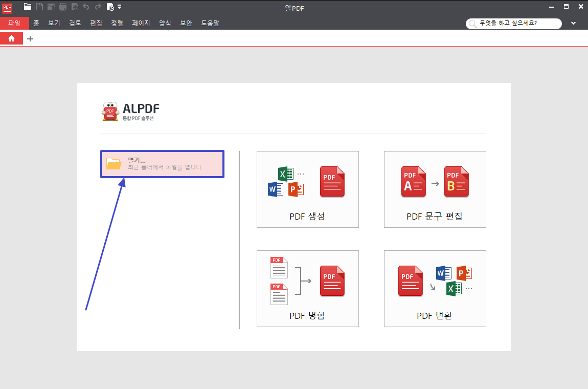Select the home tab with house icon
The image size is (588, 389).
[12, 38]
